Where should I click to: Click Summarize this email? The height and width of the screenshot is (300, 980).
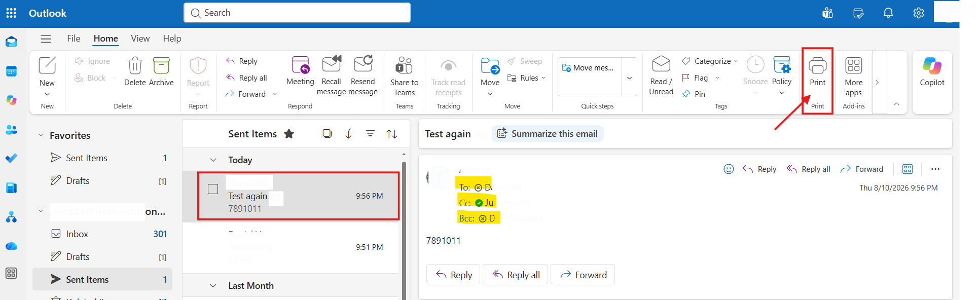(x=548, y=134)
